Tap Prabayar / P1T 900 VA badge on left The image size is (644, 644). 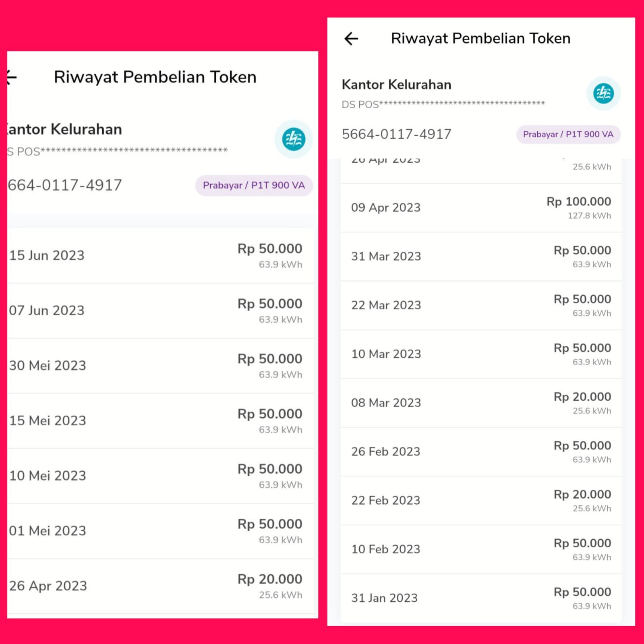254,185
